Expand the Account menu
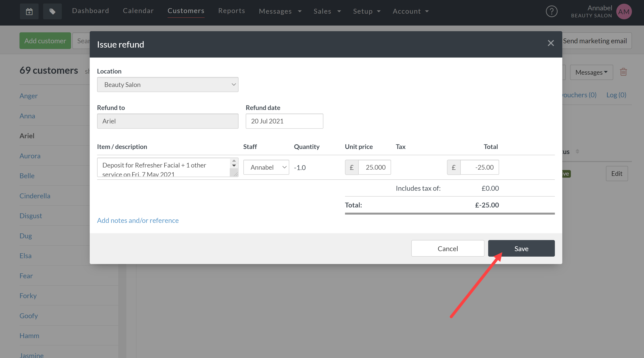 411,11
